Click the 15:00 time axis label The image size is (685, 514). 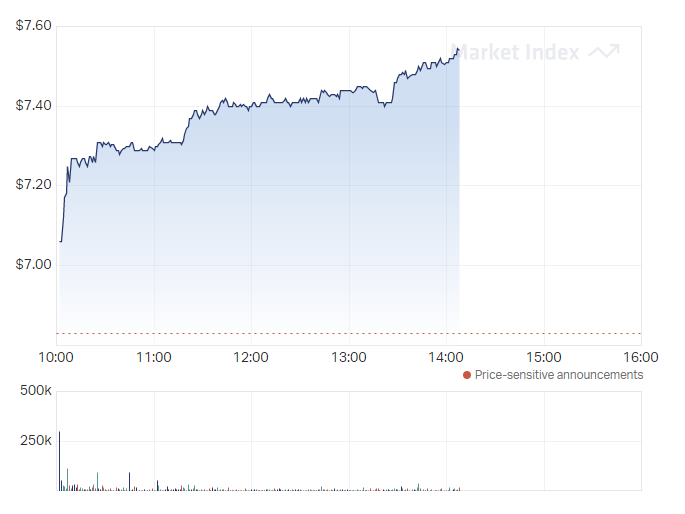click(544, 357)
